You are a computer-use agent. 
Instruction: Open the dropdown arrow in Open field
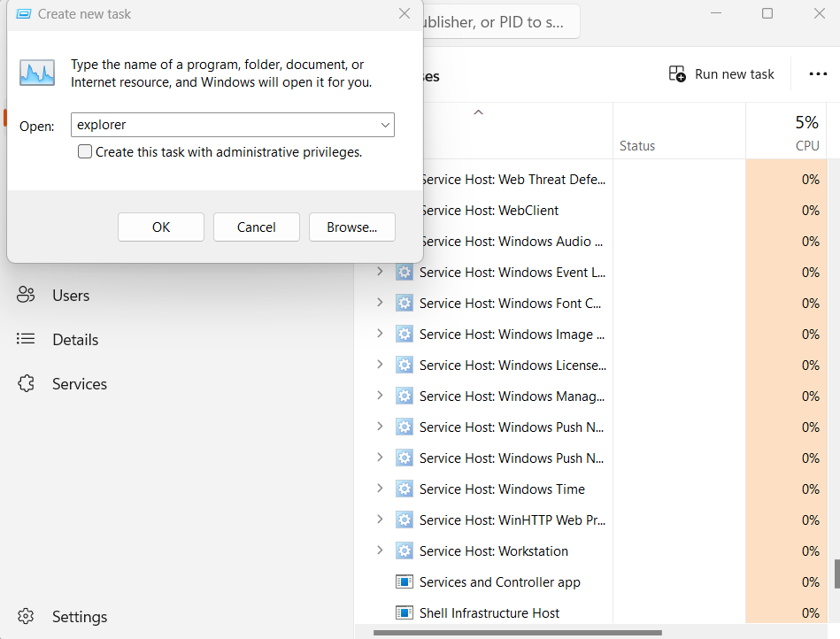(385, 126)
